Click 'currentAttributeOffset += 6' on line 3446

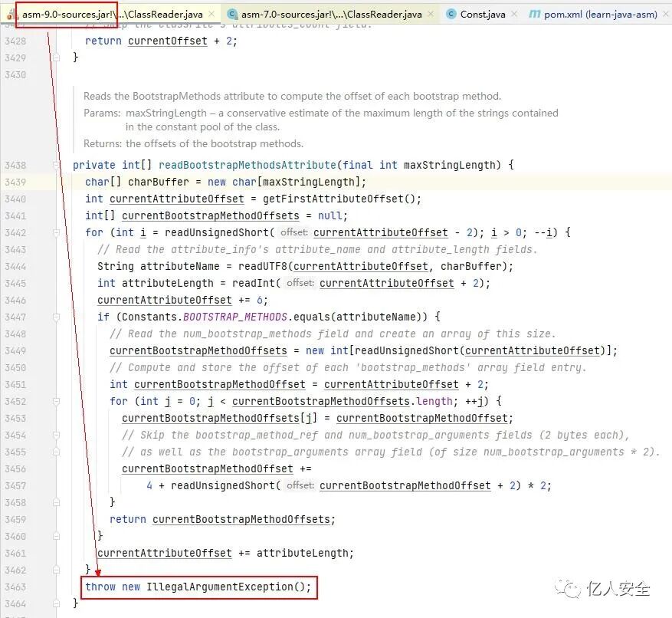tap(182, 301)
